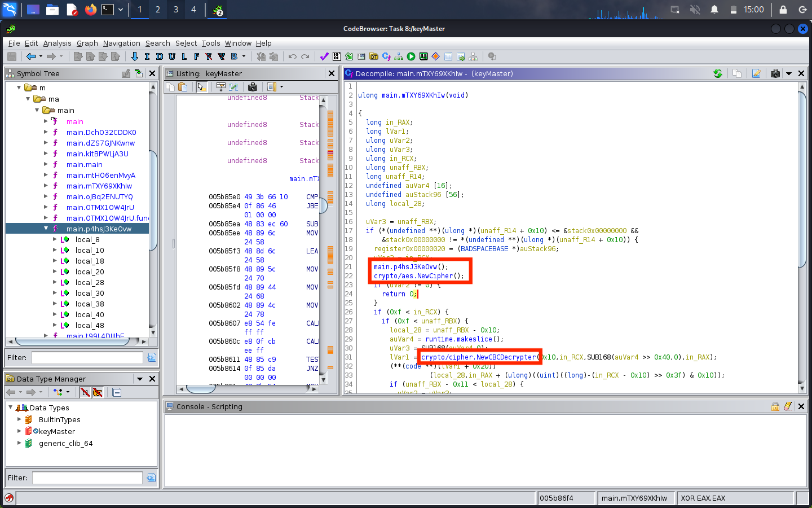Click Symbol Tree filter options icon
The image size is (812, 508).
(x=152, y=357)
